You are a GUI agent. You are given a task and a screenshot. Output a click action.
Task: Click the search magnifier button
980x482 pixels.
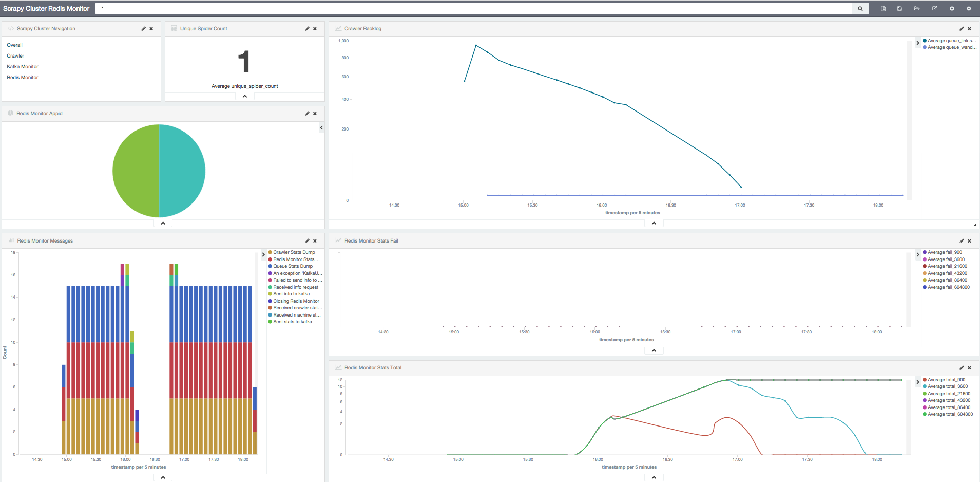[x=860, y=9]
